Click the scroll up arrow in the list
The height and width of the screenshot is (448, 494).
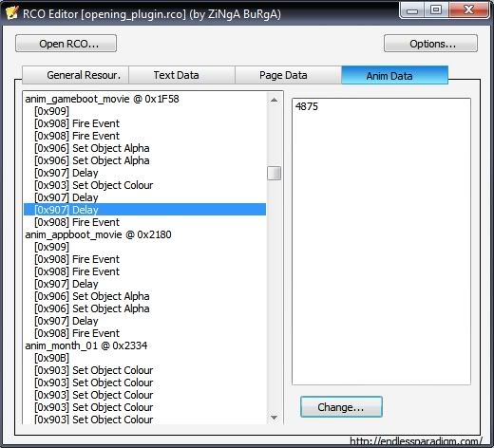pyautogui.click(x=275, y=100)
